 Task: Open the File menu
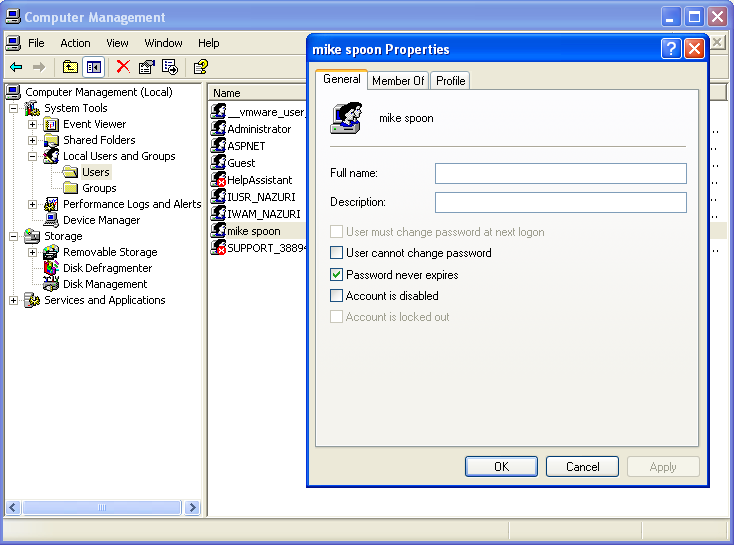(x=36, y=43)
